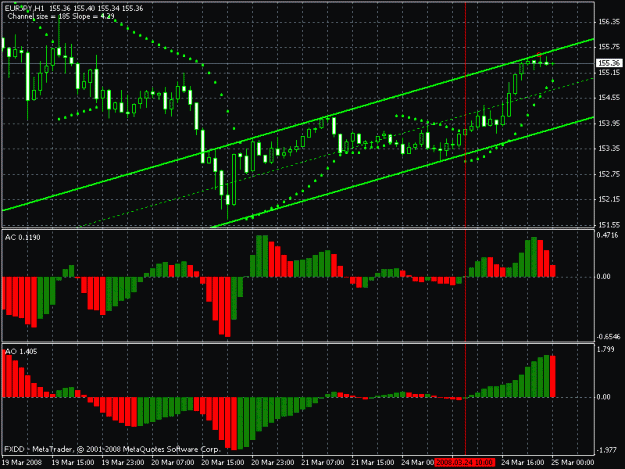Click the AC scale maximum 0.4716
Image resolution: width=625 pixels, height=469 pixels.
[x=607, y=235]
